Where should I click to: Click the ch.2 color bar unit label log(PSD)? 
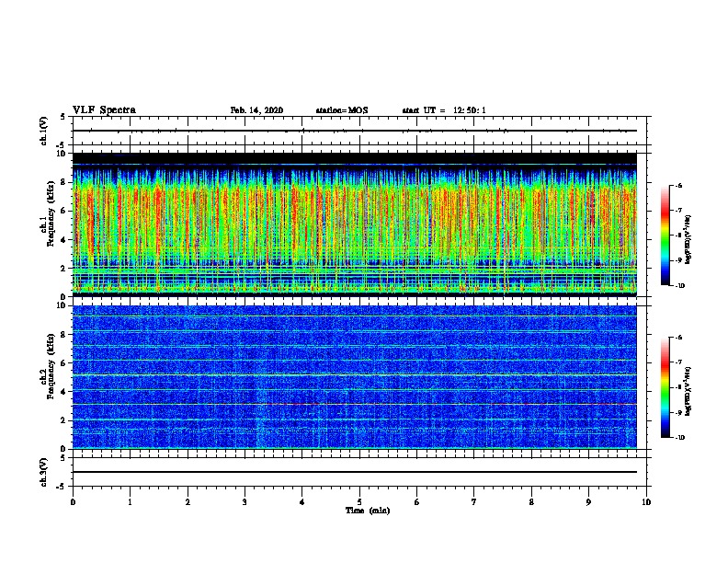688,391
